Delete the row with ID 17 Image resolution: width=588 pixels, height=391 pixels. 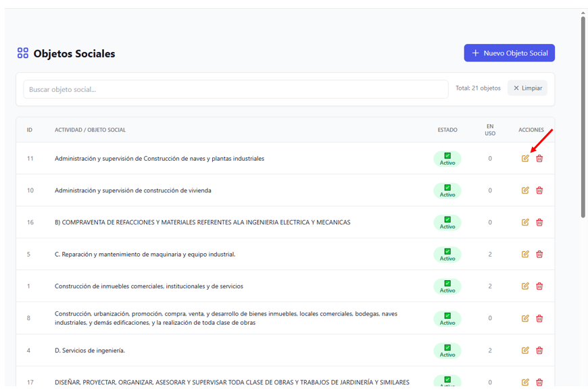539,382
